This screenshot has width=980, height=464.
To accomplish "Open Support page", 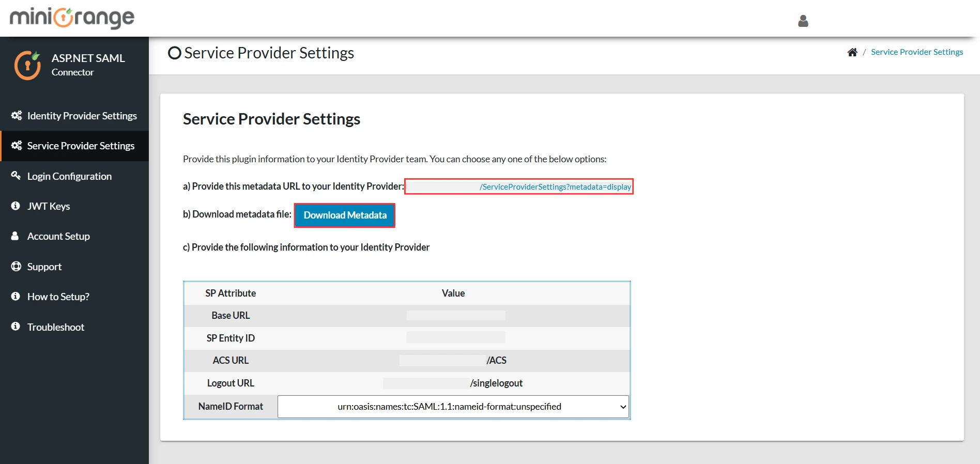I will 74,267.
